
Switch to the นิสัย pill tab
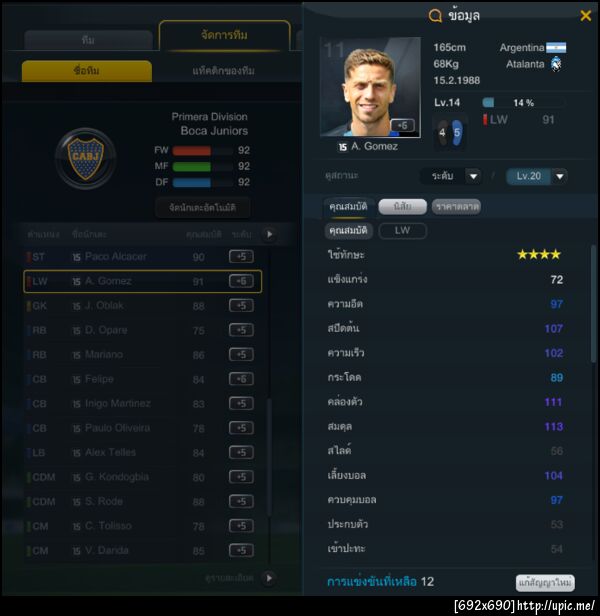402,206
